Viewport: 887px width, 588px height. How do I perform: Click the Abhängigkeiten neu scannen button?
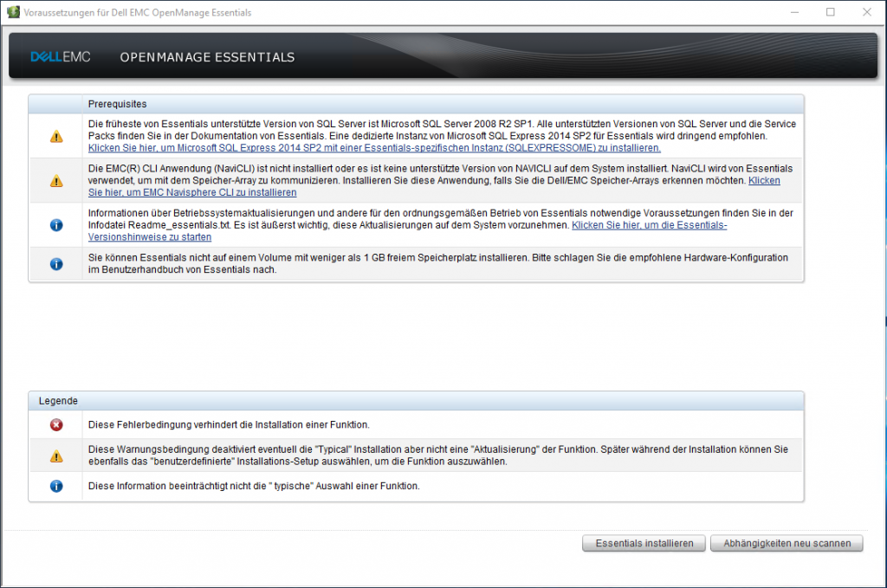click(x=786, y=543)
